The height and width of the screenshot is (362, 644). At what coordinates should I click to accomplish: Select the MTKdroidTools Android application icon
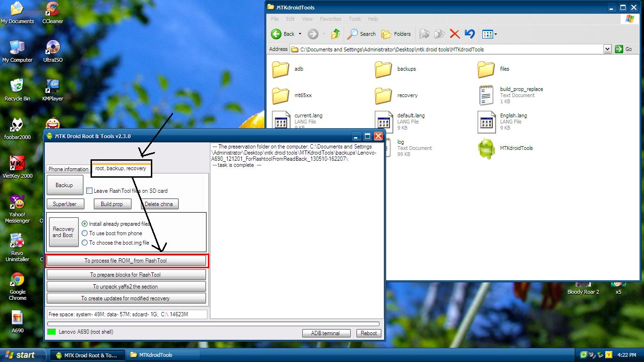point(487,148)
